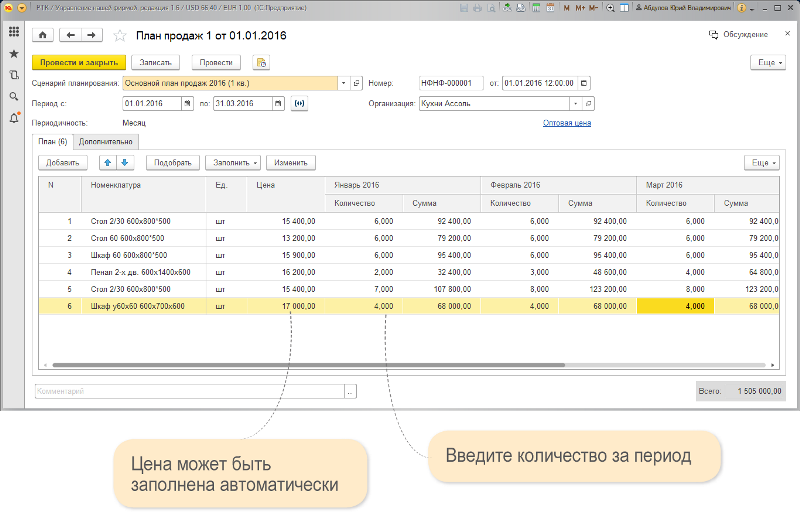Open the Заполнить dropdown button
The height and width of the screenshot is (523, 800).
(233, 163)
